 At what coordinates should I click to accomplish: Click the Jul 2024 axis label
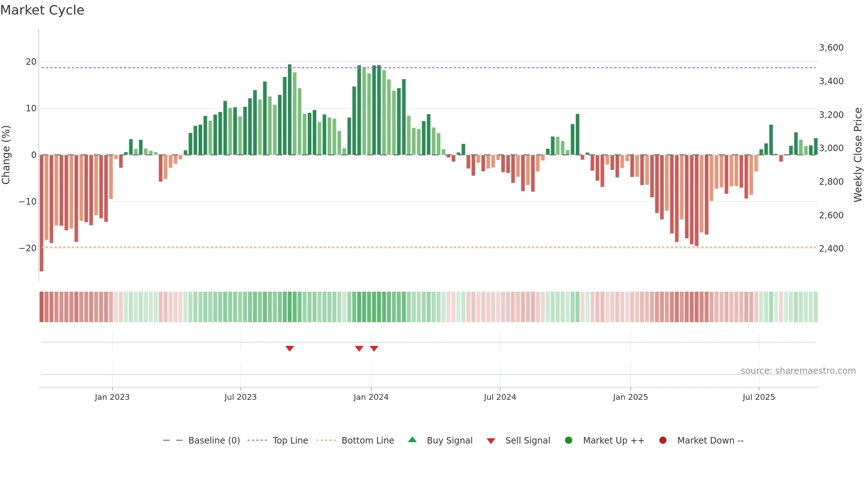[x=500, y=397]
